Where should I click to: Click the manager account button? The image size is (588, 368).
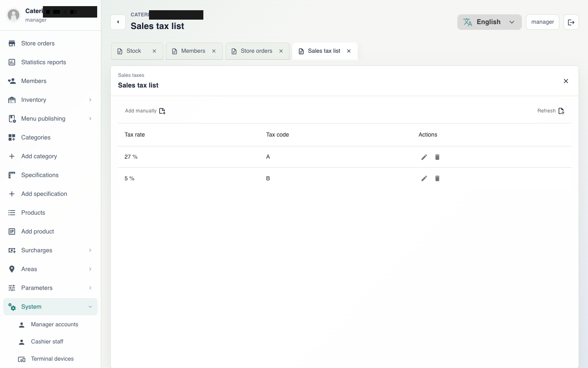coord(543,22)
